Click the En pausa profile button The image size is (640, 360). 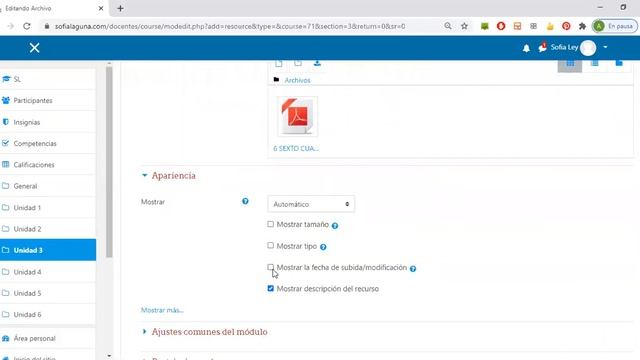tap(614, 26)
